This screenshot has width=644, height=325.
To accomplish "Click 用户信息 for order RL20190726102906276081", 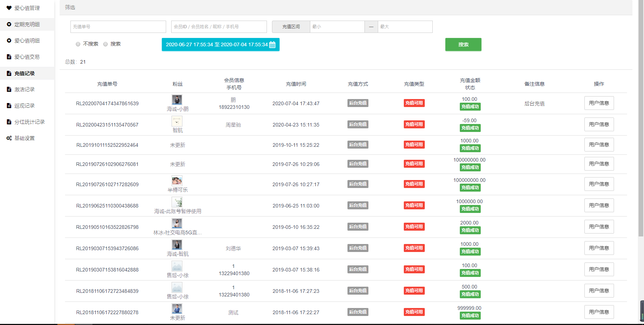I will coord(599,164).
